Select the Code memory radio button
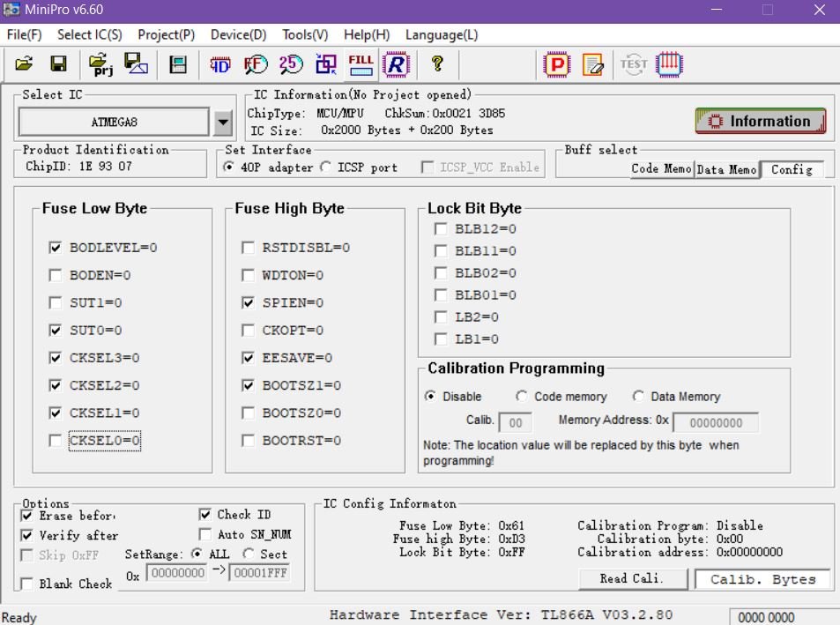This screenshot has width=840, height=625. pos(521,397)
